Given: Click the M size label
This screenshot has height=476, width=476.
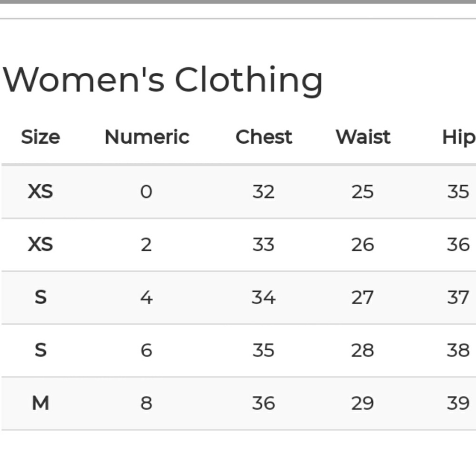Looking at the screenshot, I should [40, 403].
